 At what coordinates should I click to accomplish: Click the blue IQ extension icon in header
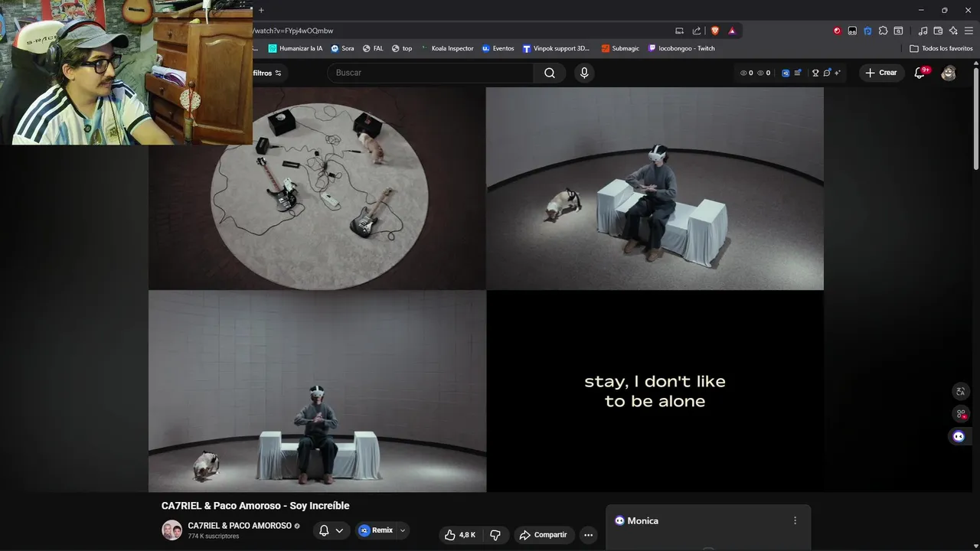click(x=786, y=73)
